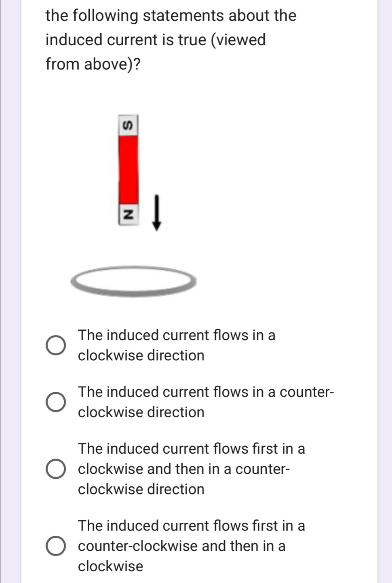
Task: Click text "first in a clockwise and then"
Action: (191, 459)
